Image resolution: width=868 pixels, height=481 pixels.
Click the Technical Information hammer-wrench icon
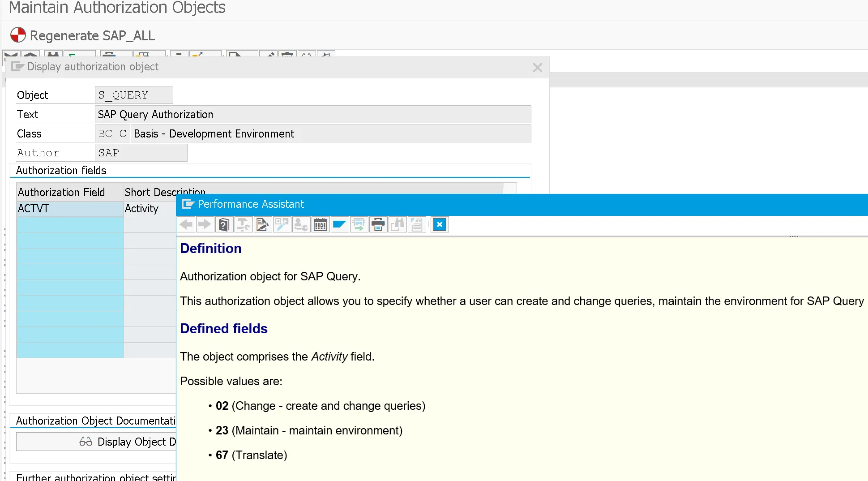(244, 224)
